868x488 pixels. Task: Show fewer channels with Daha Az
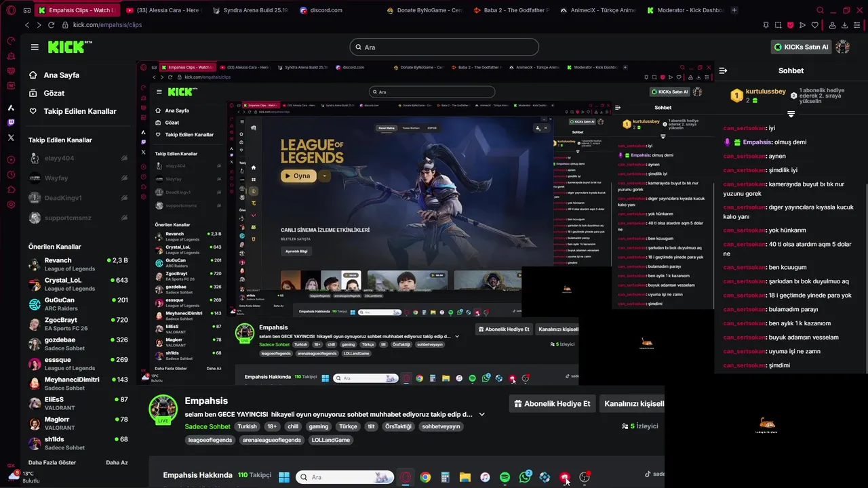coord(117,462)
